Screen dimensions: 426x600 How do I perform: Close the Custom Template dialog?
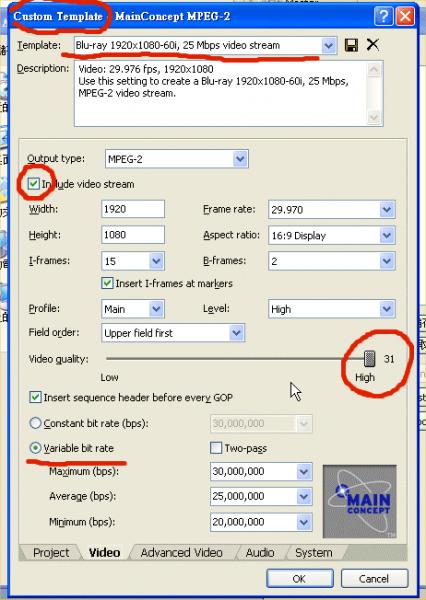(405, 16)
